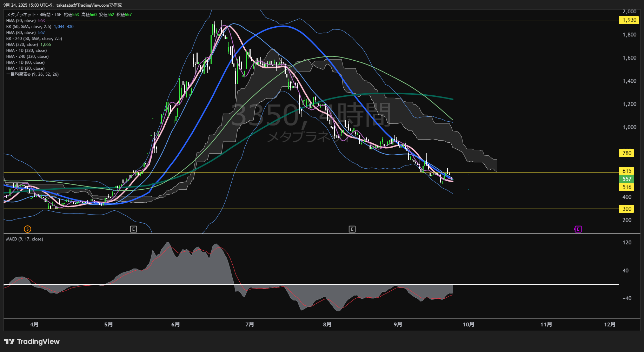Click the 10月 time axis label
The height and width of the screenshot is (352, 644).
pyautogui.click(x=469, y=324)
